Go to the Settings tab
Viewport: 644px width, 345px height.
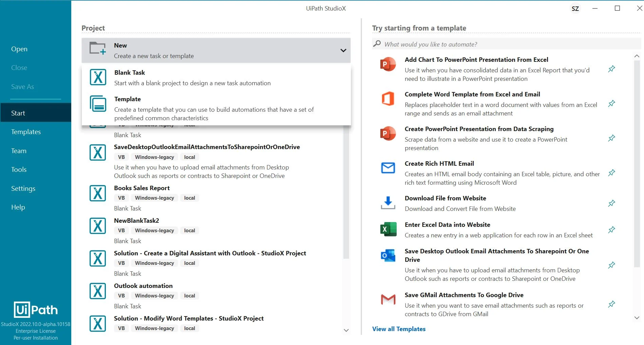[23, 188]
